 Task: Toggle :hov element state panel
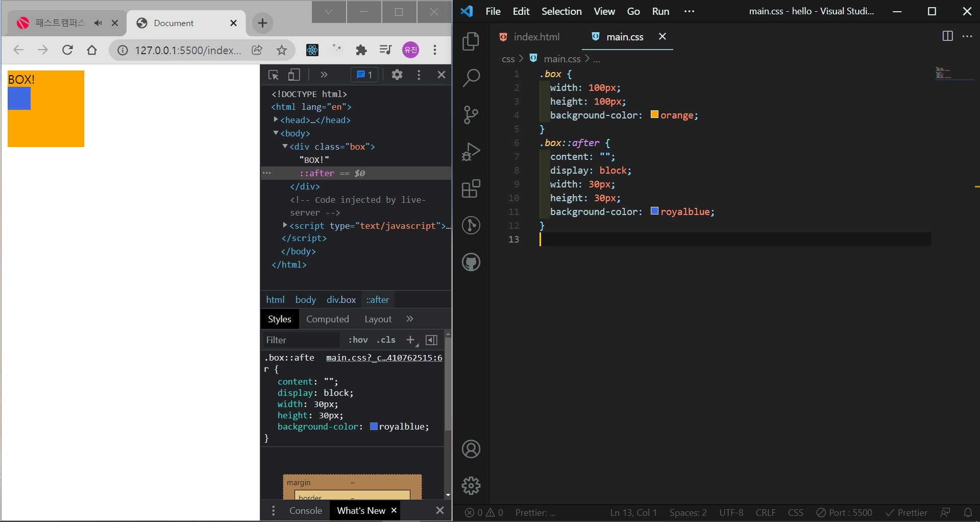(x=358, y=340)
